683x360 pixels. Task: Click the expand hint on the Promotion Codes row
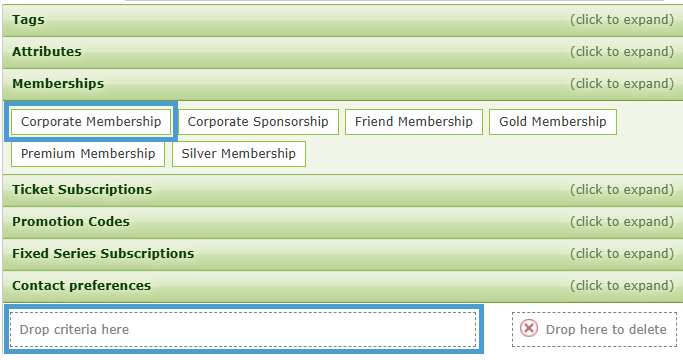pyautogui.click(x=622, y=222)
